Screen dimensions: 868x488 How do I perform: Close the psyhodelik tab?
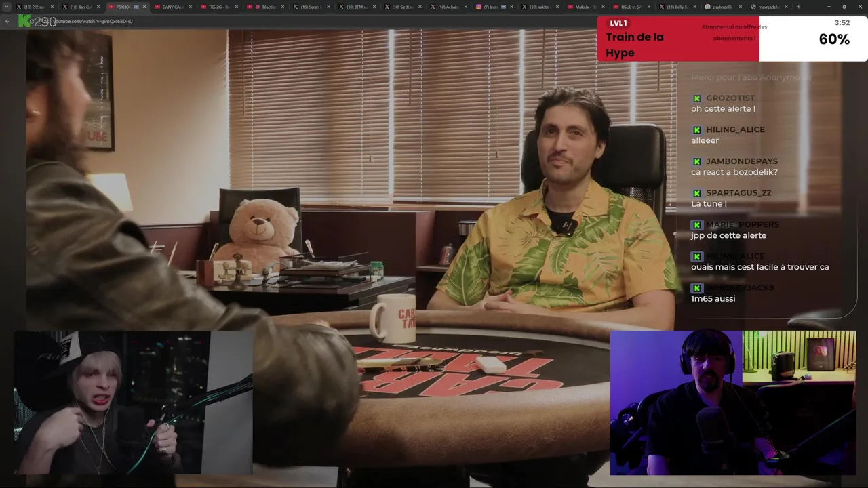pos(741,7)
